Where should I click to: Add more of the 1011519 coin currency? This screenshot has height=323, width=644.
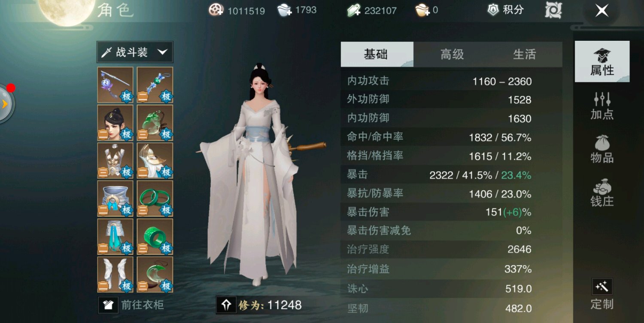pyautogui.click(x=216, y=10)
